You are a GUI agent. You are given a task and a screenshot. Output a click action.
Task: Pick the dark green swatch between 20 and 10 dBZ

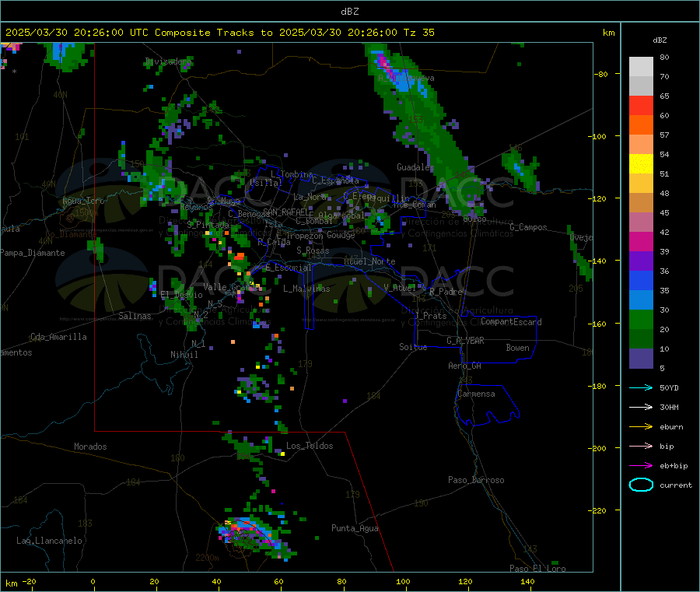(641, 339)
